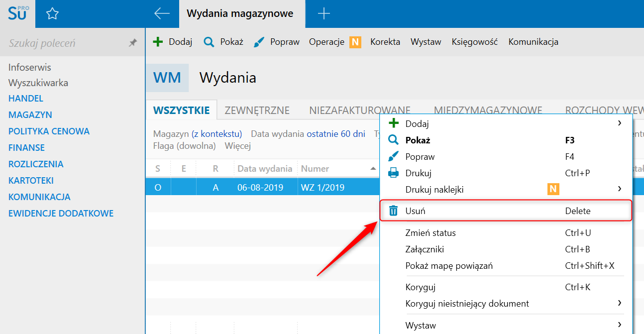
Task: Expand Dodaj submenu arrow in context menu
Action: (x=620, y=123)
